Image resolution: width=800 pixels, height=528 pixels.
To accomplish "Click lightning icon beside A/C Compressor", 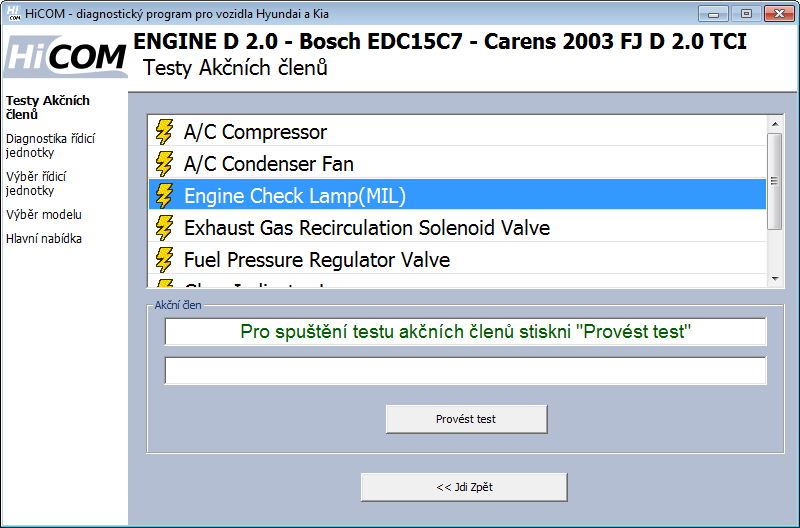I will tap(163, 132).
